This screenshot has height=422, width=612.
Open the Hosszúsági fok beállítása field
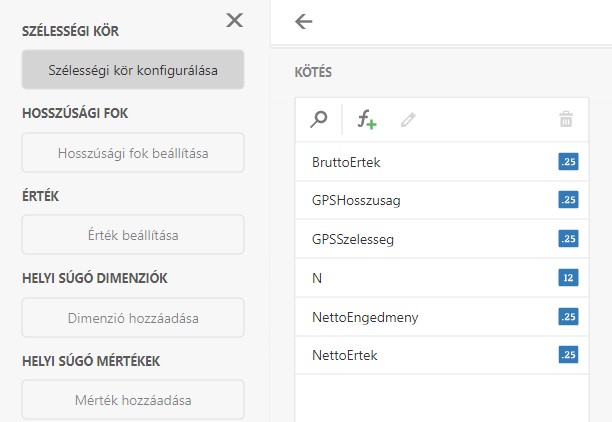[132, 153]
